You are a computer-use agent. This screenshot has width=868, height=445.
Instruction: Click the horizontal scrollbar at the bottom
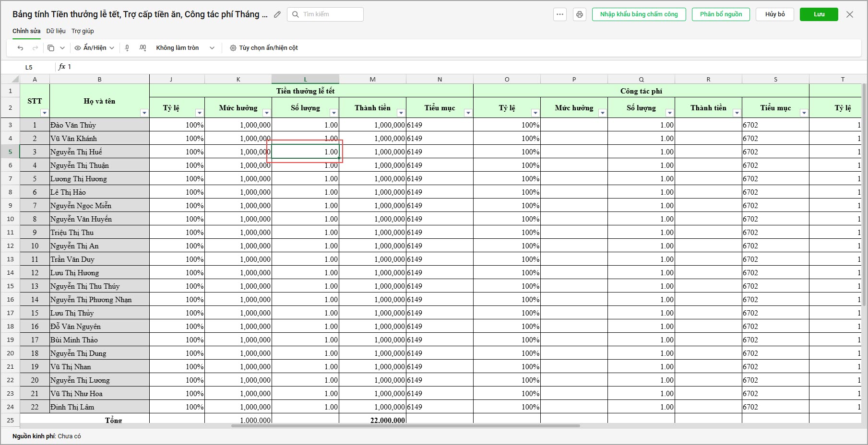[405, 426]
